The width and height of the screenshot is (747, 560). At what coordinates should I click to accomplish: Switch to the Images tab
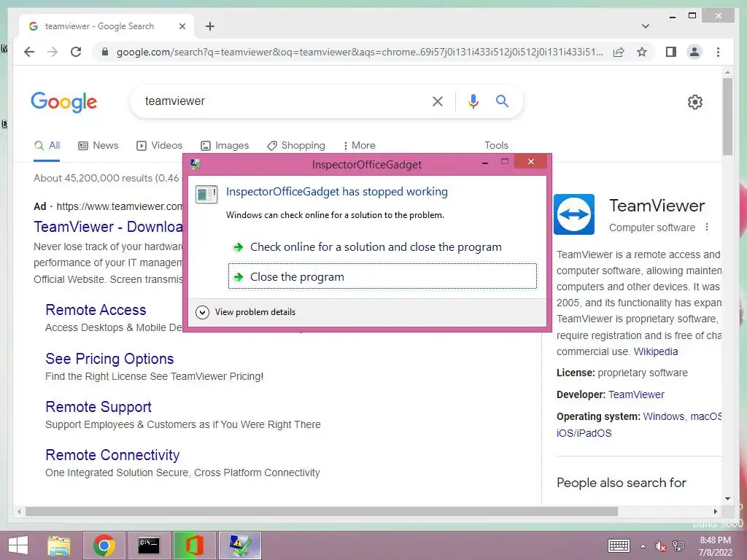225,145
